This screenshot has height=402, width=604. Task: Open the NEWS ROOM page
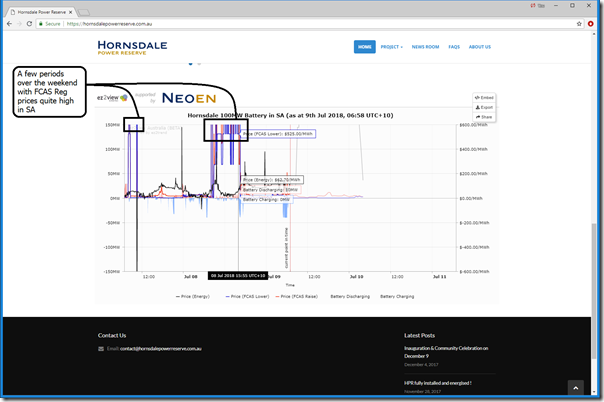[x=425, y=47]
